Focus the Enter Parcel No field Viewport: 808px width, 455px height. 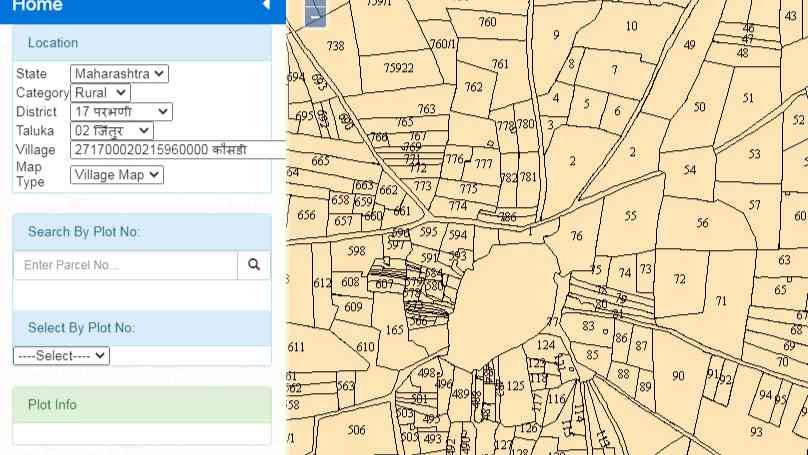click(x=126, y=265)
